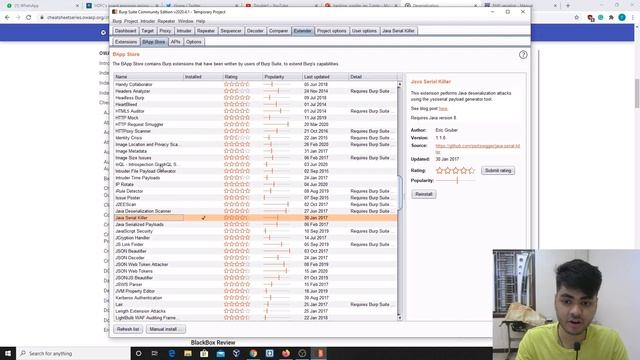
Task: Open a new Chrome tab with plus icon
Action: [568, 6]
